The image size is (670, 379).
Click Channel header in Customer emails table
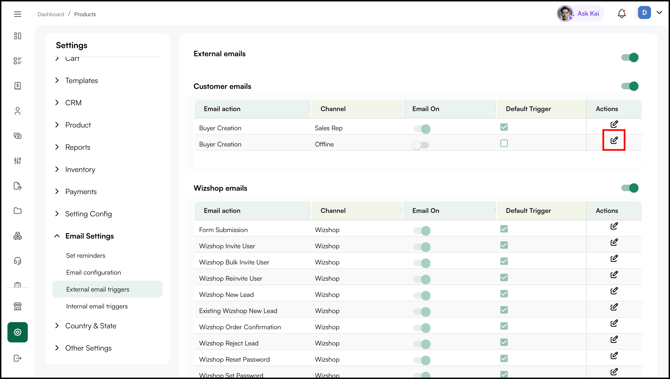(333, 109)
